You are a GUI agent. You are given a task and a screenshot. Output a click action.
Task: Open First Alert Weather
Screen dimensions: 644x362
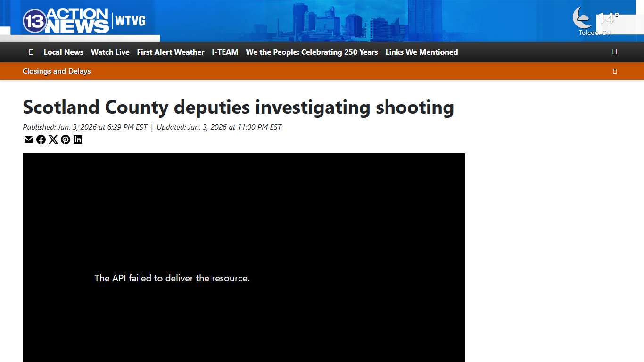point(171,52)
